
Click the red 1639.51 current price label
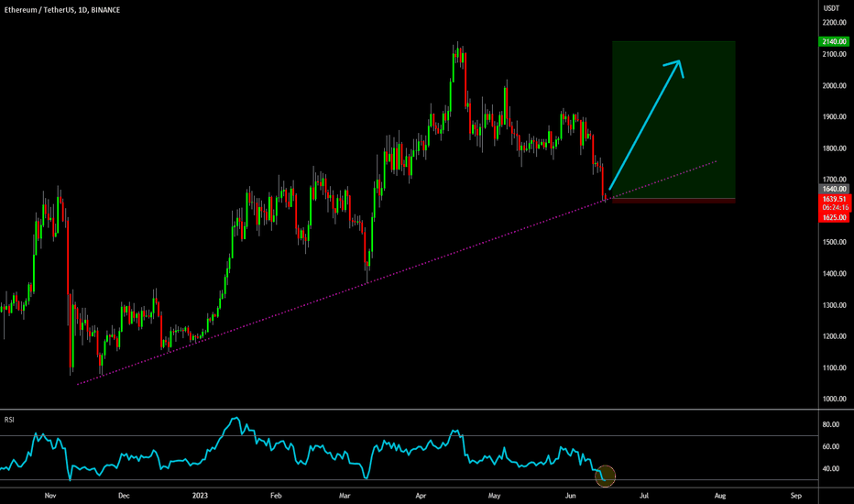(x=835, y=199)
